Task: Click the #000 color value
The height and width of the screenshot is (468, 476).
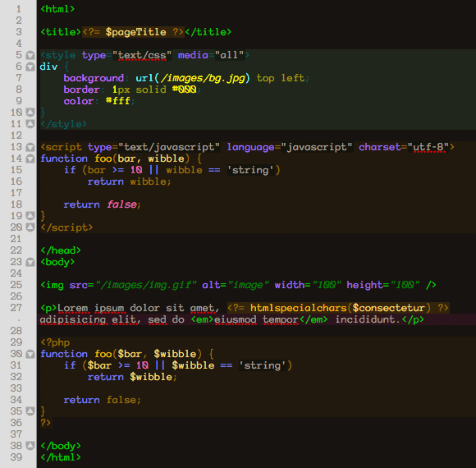Action: (x=185, y=89)
